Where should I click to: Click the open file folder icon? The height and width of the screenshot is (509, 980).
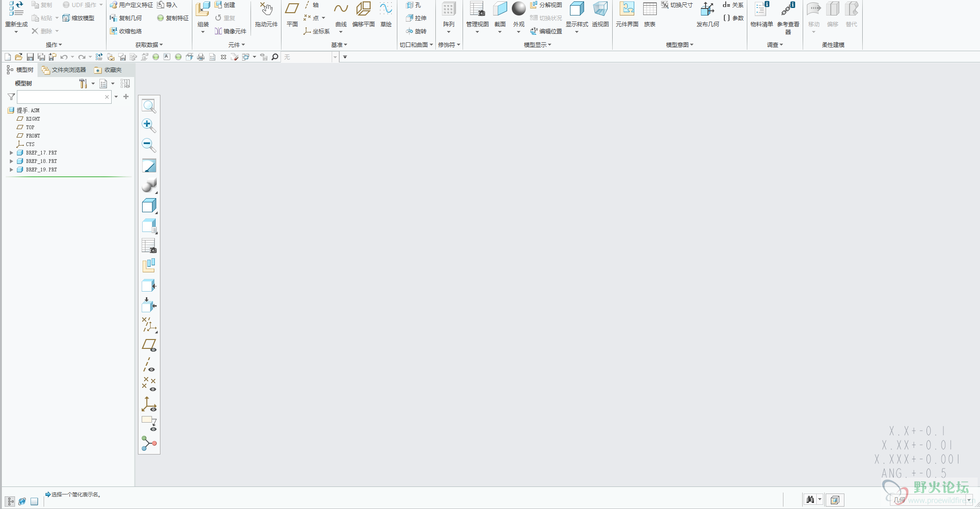tap(19, 57)
